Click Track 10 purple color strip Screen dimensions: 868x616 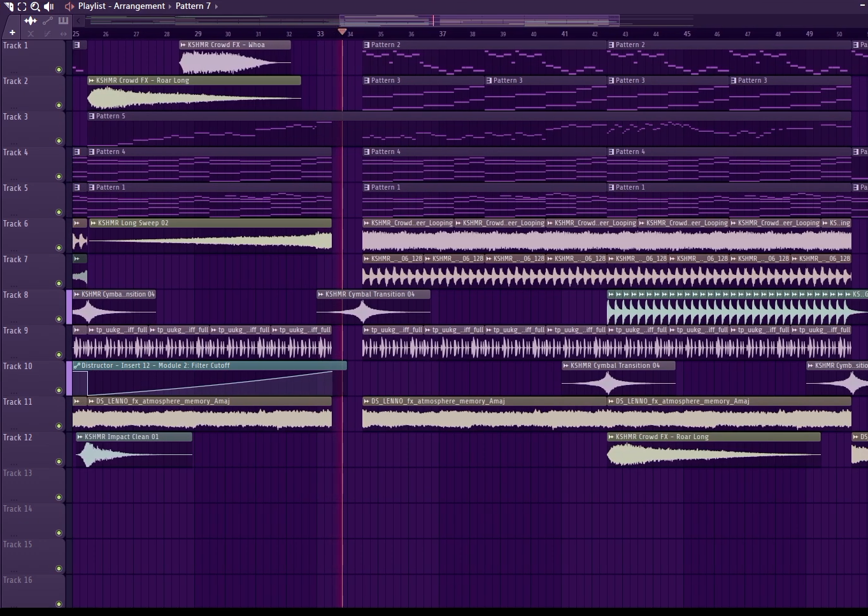pos(69,379)
